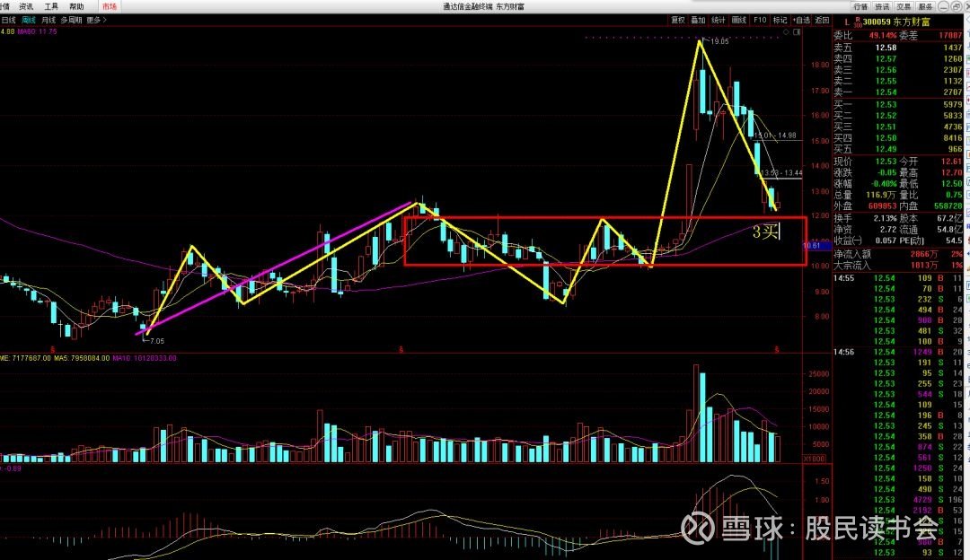The height and width of the screenshot is (560, 970).
Task: Add stock to watchlist via +自选
Action: click(801, 21)
